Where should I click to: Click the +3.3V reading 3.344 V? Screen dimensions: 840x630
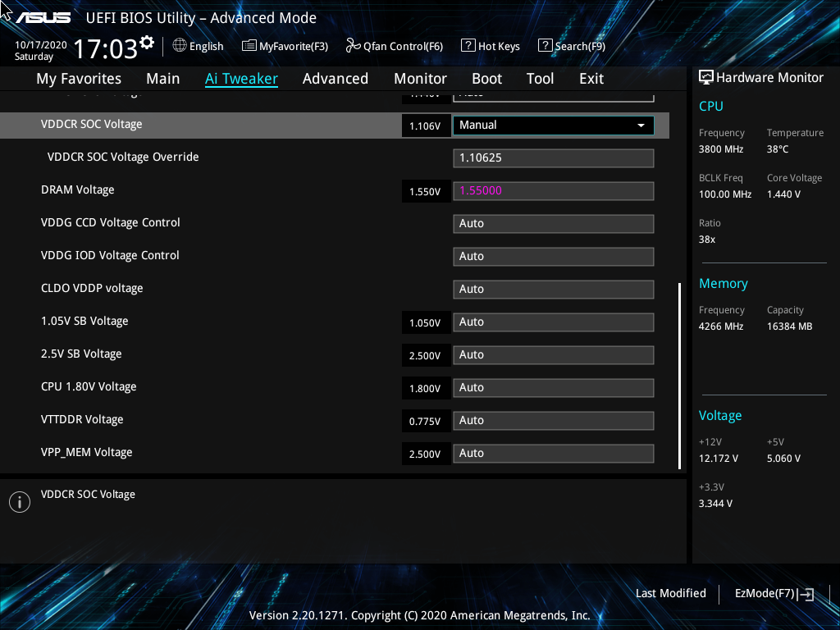click(715, 504)
